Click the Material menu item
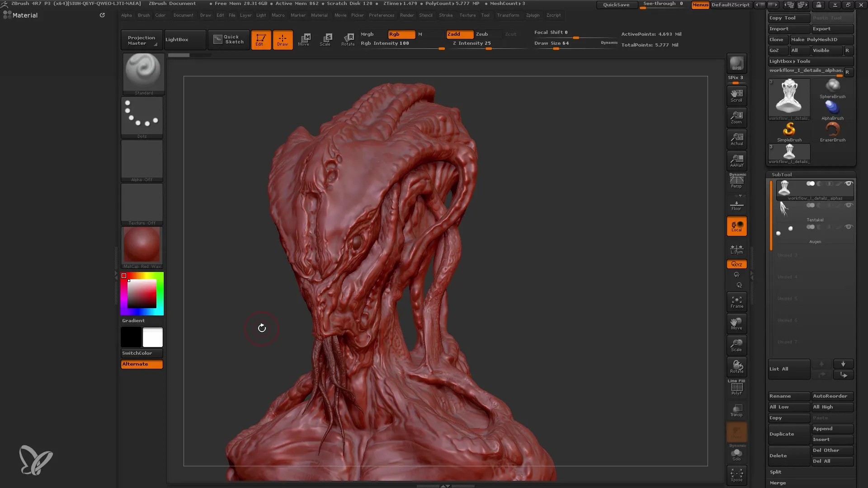The width and height of the screenshot is (868, 488). [x=320, y=15]
